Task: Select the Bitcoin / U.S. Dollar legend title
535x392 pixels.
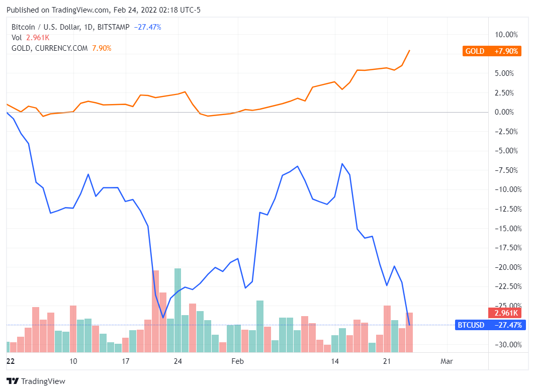Action: tap(70, 27)
